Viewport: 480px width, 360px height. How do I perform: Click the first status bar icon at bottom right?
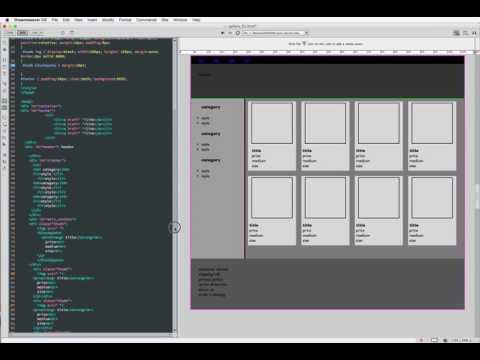(422, 340)
